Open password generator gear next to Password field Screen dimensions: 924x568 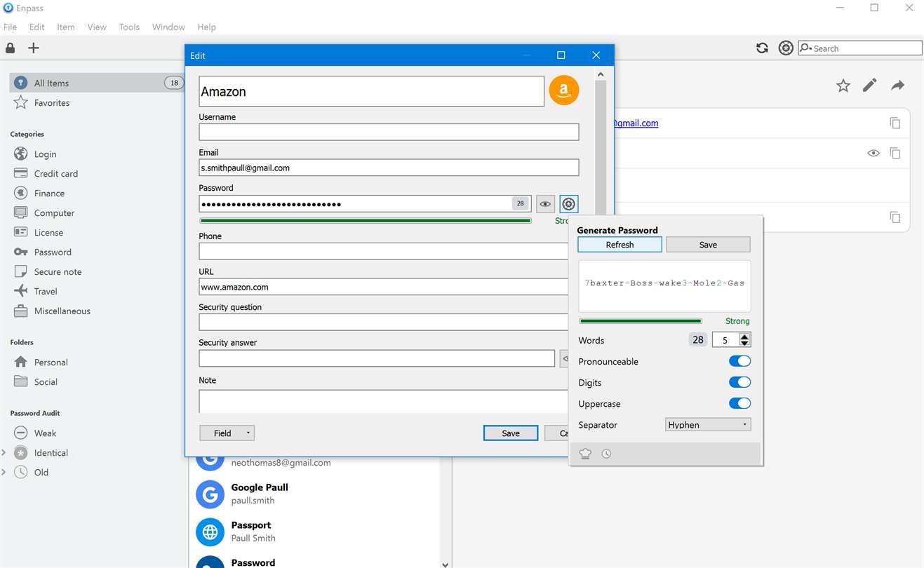[569, 204]
